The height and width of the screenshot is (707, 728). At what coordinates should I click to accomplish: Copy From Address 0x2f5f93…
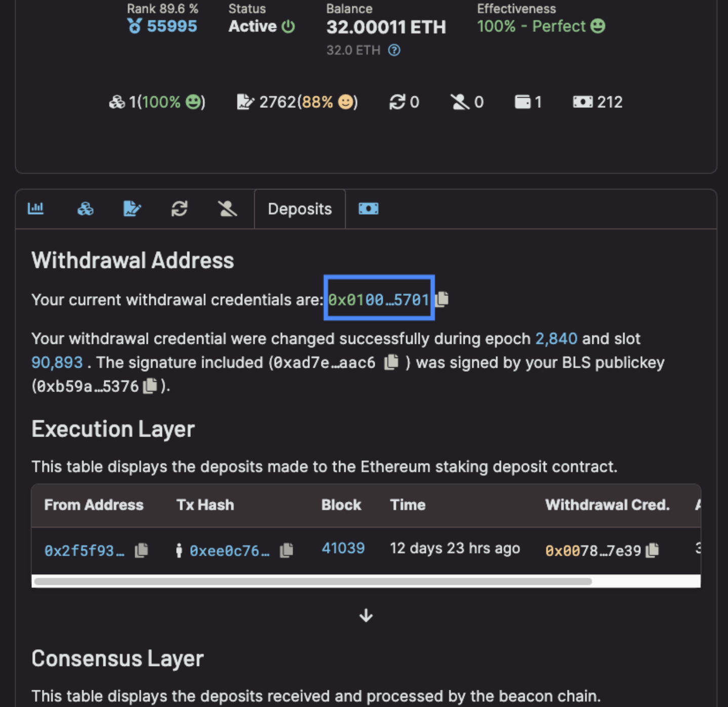pos(141,550)
